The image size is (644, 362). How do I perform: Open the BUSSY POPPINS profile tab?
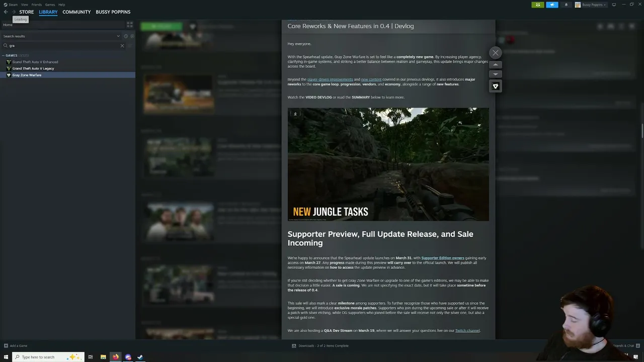click(113, 12)
